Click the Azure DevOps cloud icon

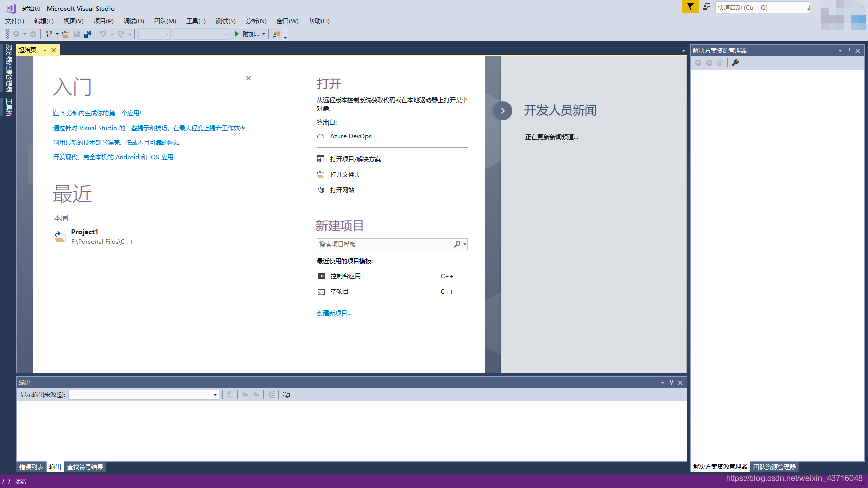click(321, 136)
